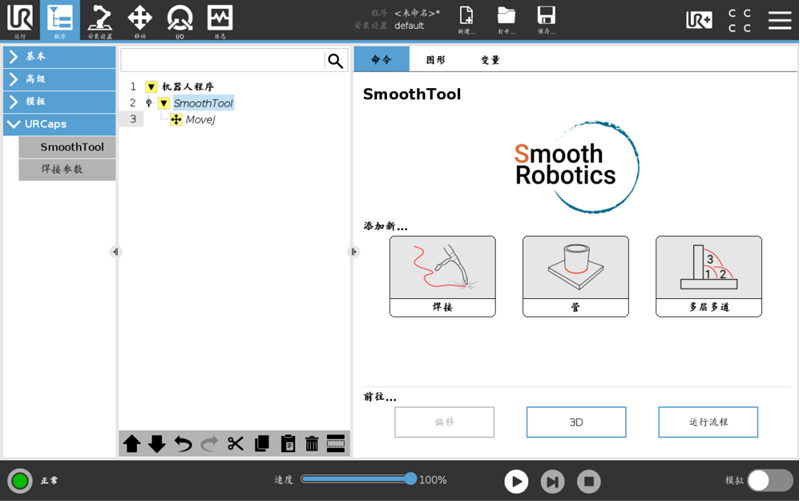The width and height of the screenshot is (800, 501).
Task: Switch to the 命令 tab
Action: pos(382,59)
